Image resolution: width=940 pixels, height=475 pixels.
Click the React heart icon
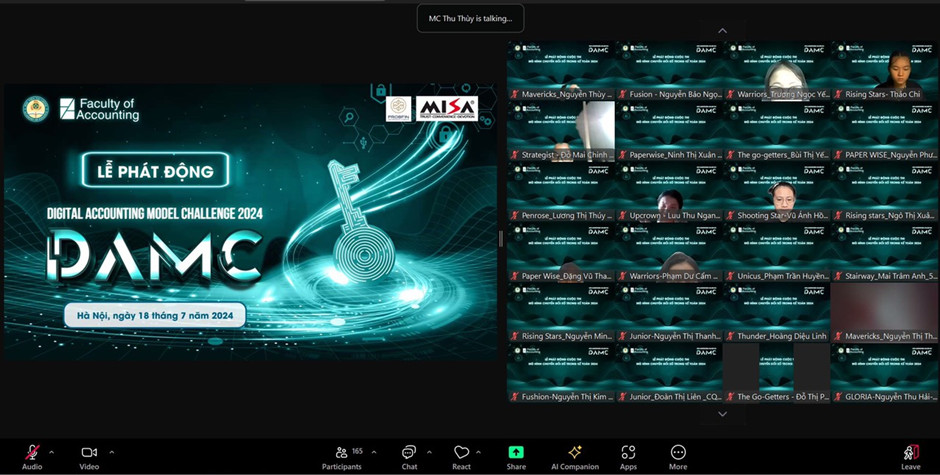pyautogui.click(x=461, y=453)
